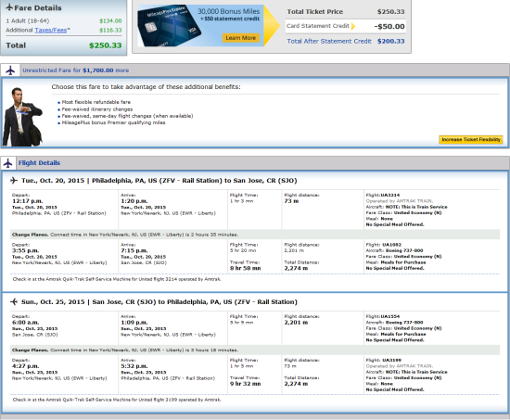Click the airplane icon beside Fare Details

[x=9, y=7]
